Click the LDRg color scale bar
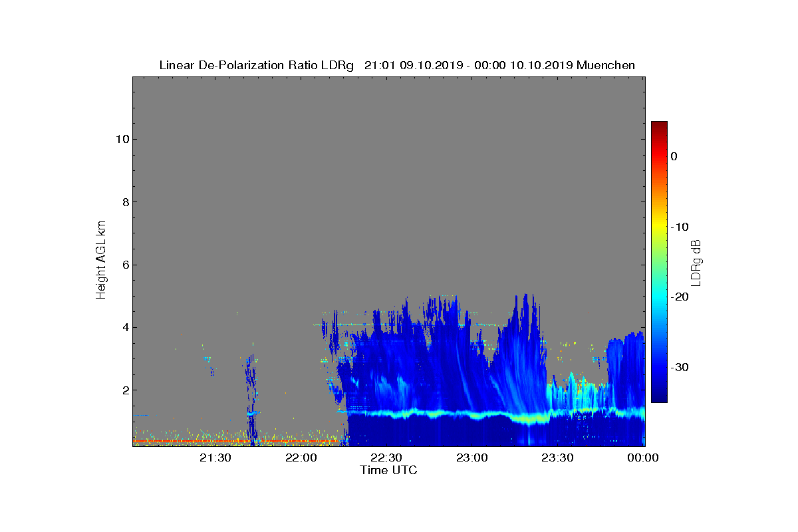798x532 pixels. (659, 262)
